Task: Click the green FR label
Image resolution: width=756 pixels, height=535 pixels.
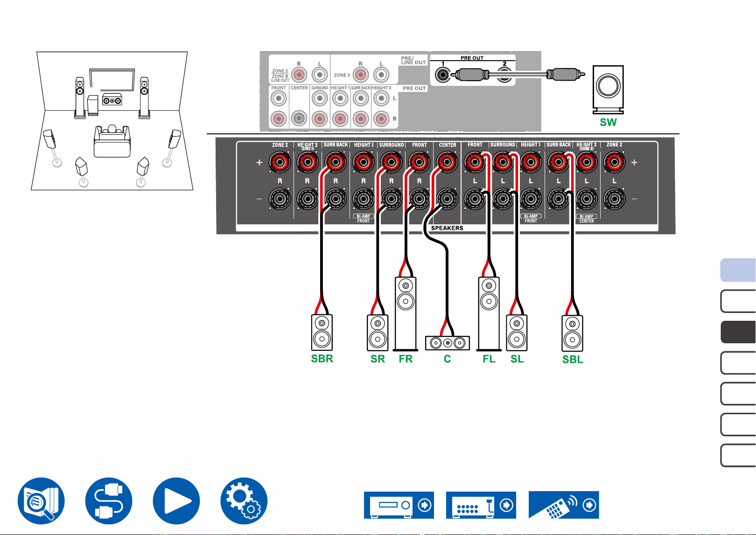Action: (x=406, y=359)
